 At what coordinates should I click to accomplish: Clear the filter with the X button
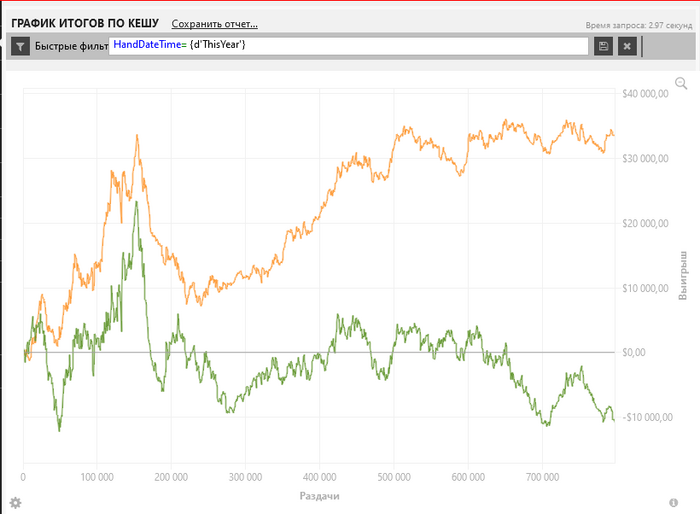point(627,46)
